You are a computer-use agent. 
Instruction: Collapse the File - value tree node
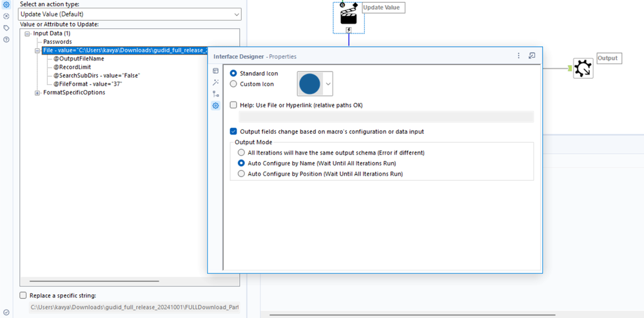38,50
